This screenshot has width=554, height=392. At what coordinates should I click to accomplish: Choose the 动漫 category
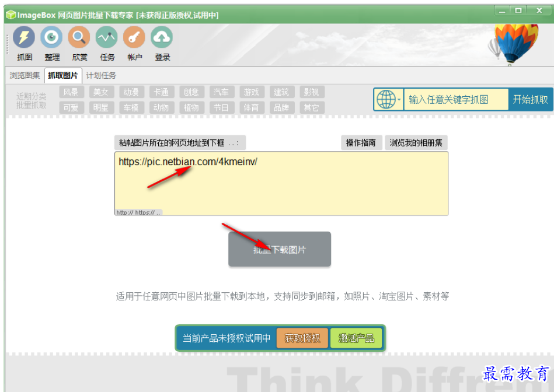point(131,92)
